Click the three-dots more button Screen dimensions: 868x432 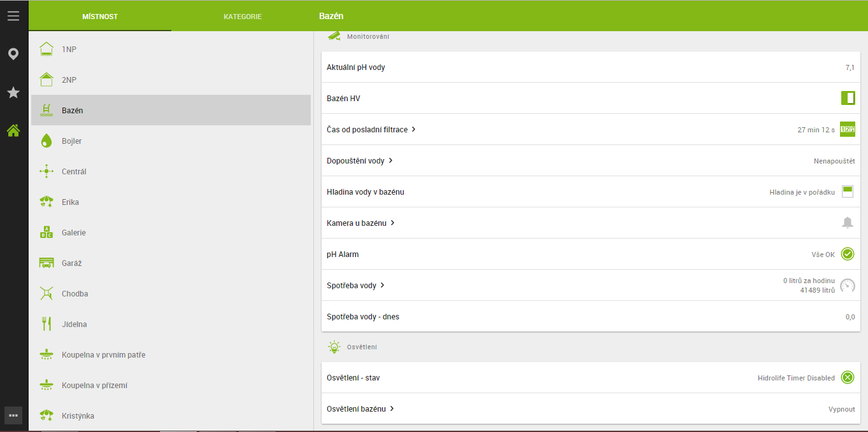pos(13,415)
